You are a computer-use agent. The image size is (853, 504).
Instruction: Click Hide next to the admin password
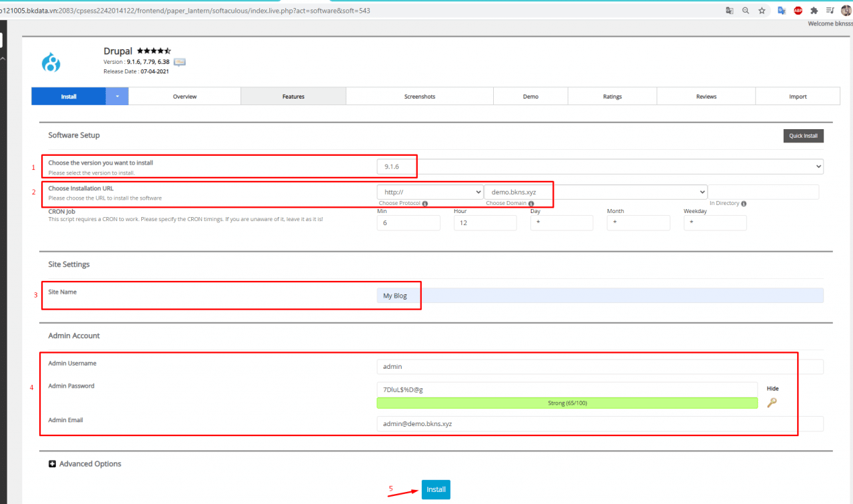[x=772, y=388]
